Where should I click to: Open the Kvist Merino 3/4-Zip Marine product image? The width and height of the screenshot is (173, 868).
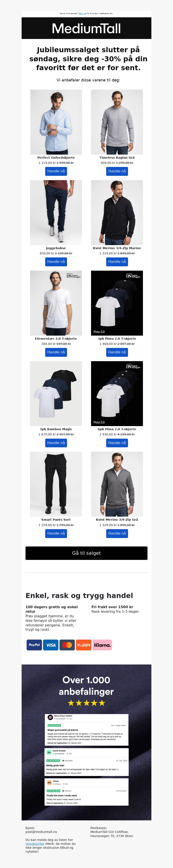pyautogui.click(x=117, y=213)
